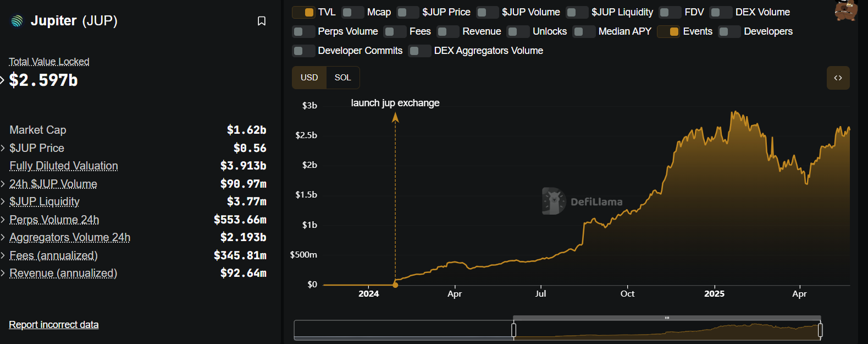Click the Report incorrect data link
The image size is (868, 344).
pyautogui.click(x=54, y=325)
